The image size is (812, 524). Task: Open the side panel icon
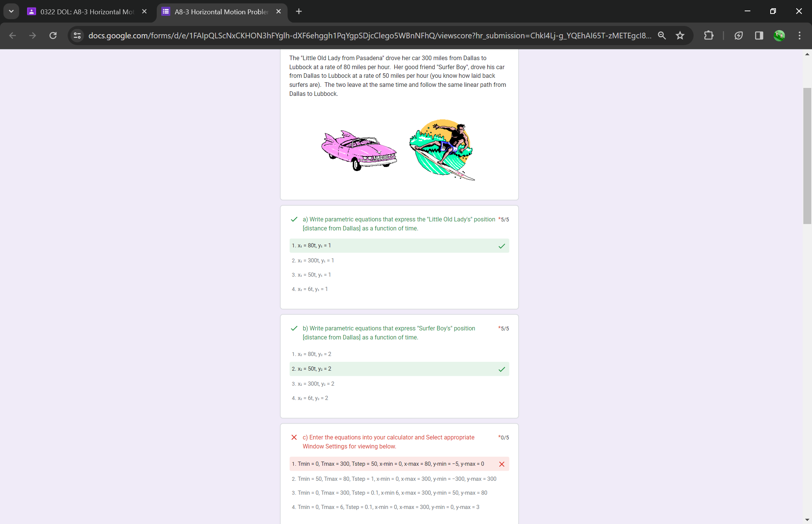pos(759,35)
